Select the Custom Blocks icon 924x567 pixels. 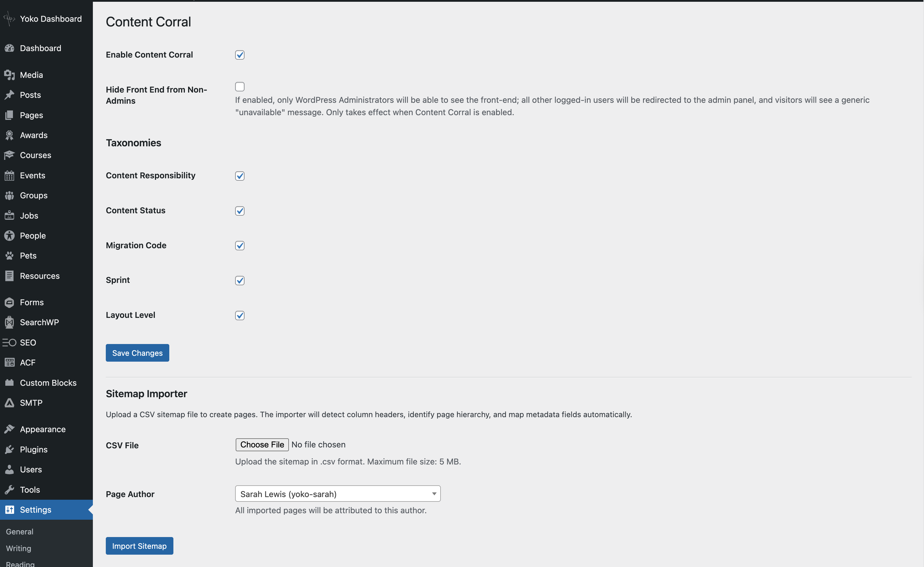tap(9, 383)
